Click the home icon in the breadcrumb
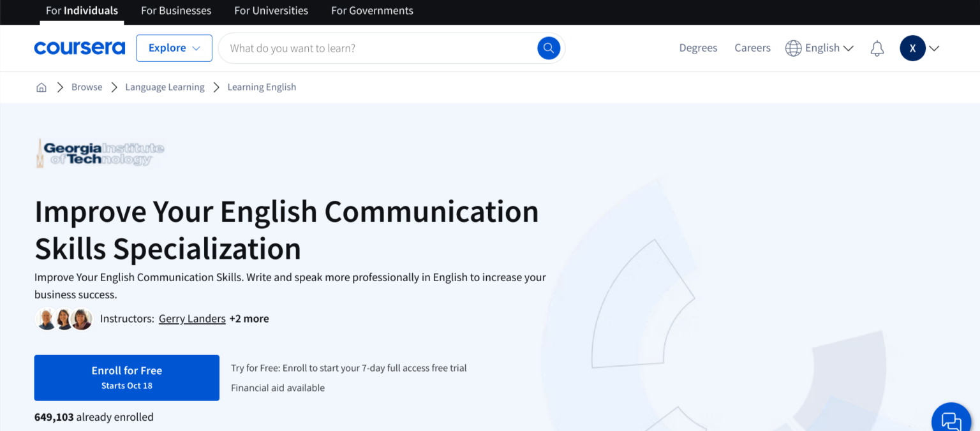The height and width of the screenshot is (431, 980). 41,87
